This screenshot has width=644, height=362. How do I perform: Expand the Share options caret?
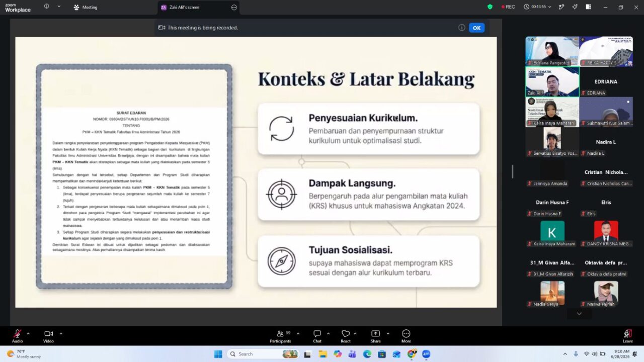coord(388,333)
